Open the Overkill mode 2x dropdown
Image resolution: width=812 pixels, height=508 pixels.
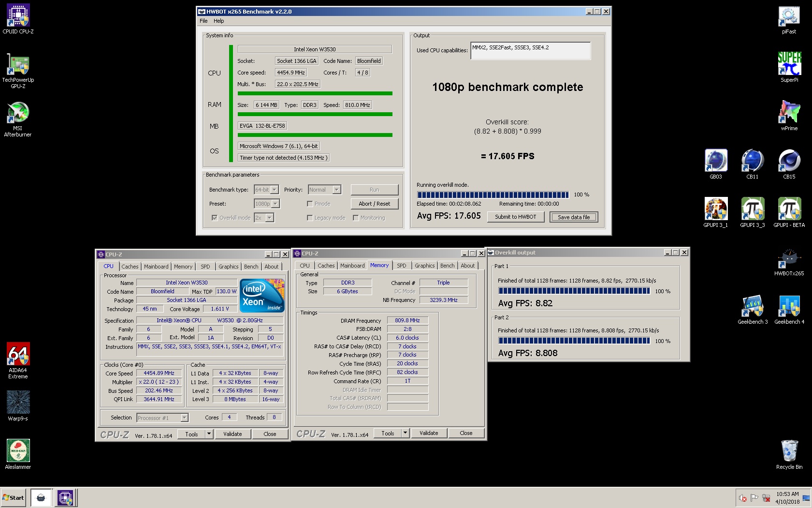click(x=270, y=218)
